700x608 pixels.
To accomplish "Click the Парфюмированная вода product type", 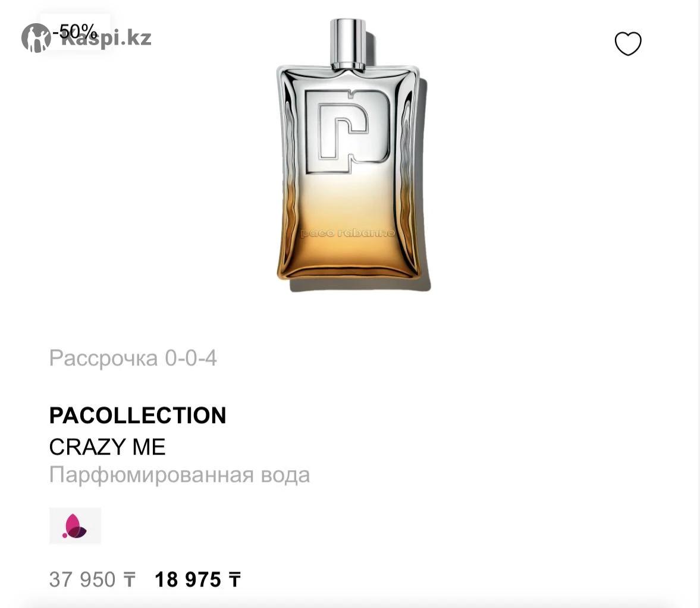I will (x=180, y=475).
